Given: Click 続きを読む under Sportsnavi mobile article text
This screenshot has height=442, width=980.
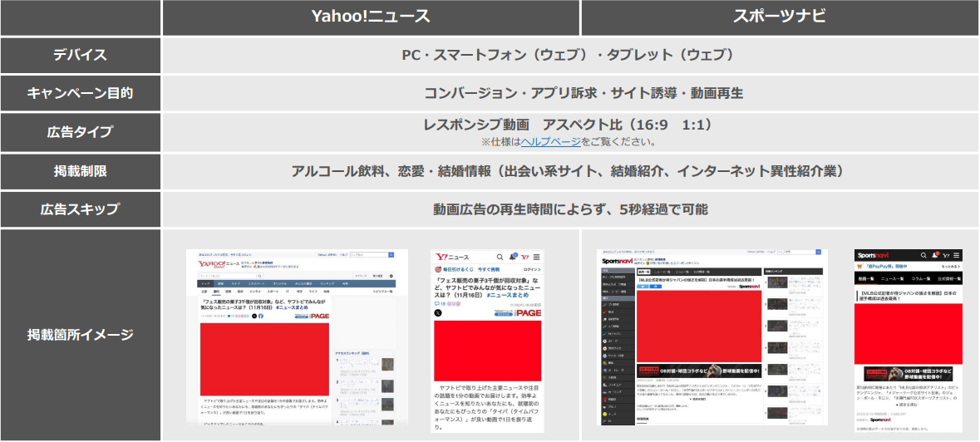Looking at the screenshot, I should [907, 405].
